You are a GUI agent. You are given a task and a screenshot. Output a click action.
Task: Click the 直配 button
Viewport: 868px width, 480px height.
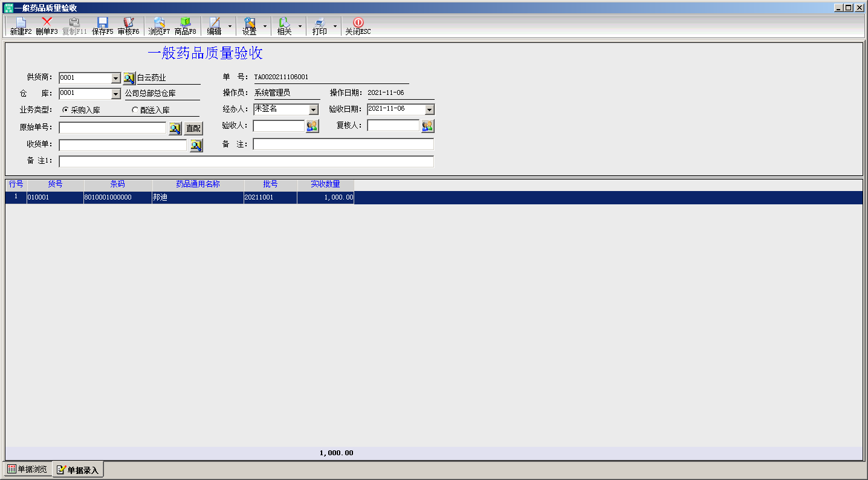click(x=193, y=128)
